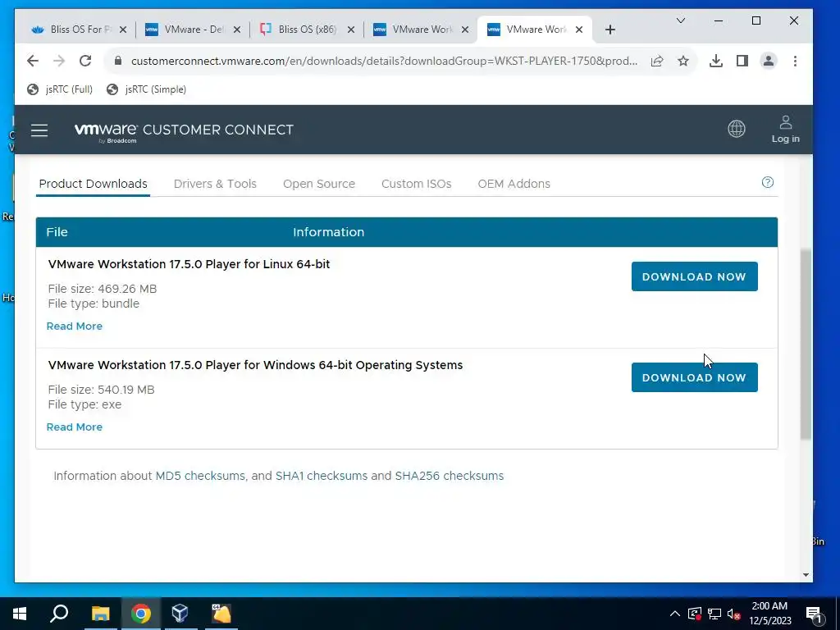
Task: Click the Log in user icon
Action: pos(785,130)
